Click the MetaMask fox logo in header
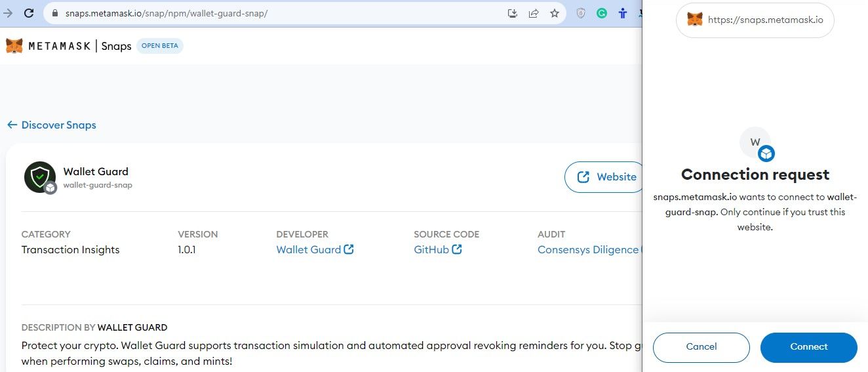Screen dimensions: 868x372 (x=14, y=46)
